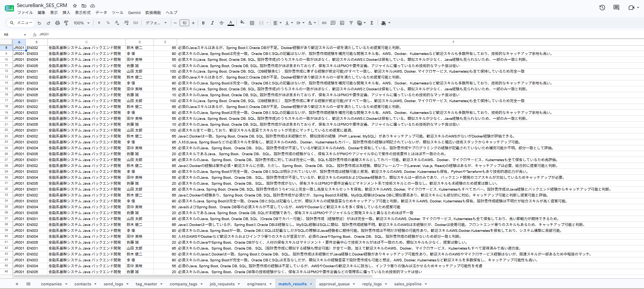Increase decimal places
The height and width of the screenshot is (289, 644).
(126, 23)
